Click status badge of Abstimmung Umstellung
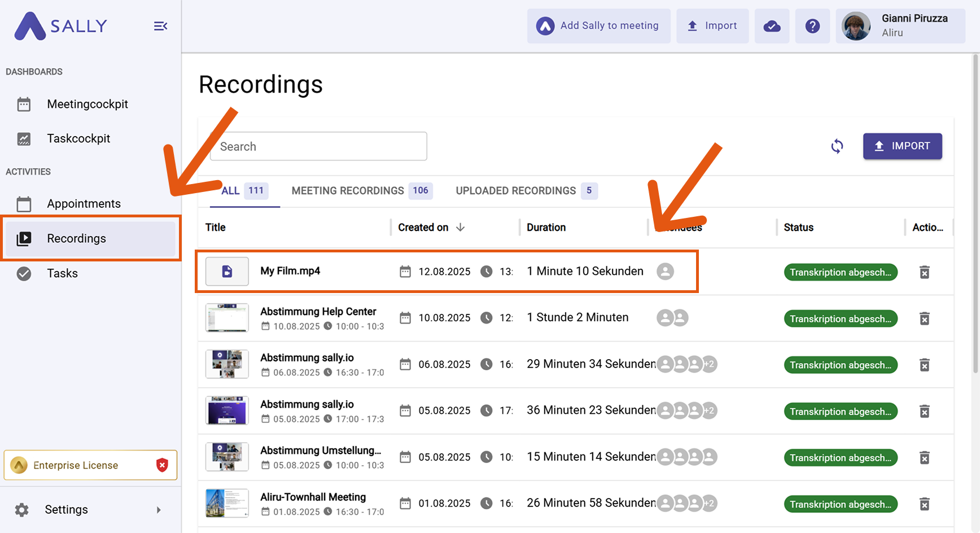The height and width of the screenshot is (533, 980). [841, 458]
